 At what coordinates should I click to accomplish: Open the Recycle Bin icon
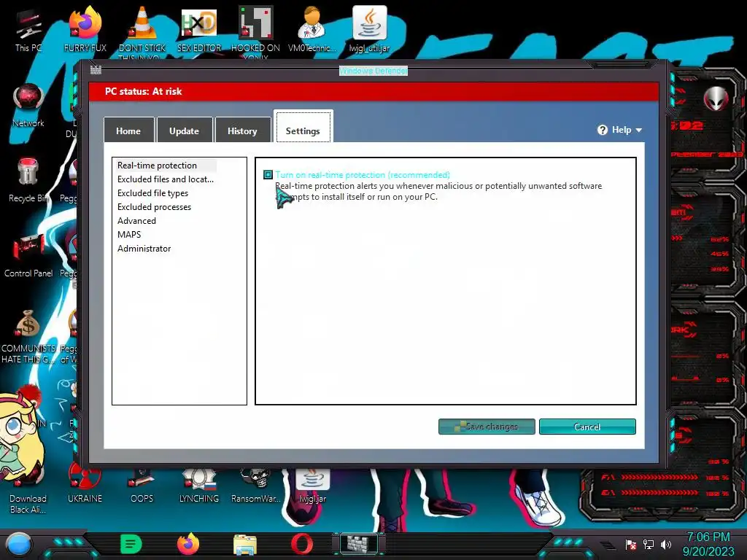[x=28, y=180]
